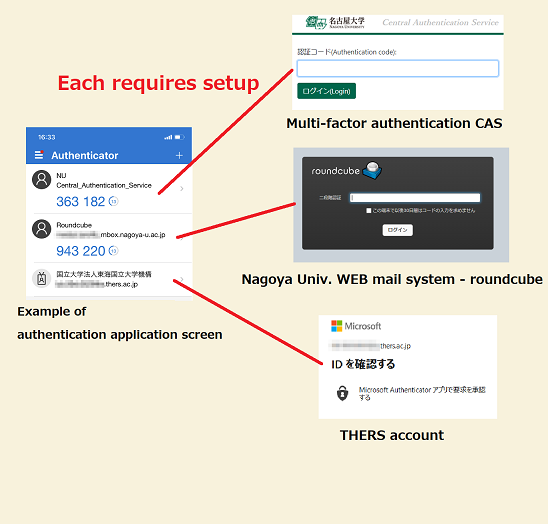Click the Each requires setup heading
This screenshot has width=548, height=524.
pos(158,83)
